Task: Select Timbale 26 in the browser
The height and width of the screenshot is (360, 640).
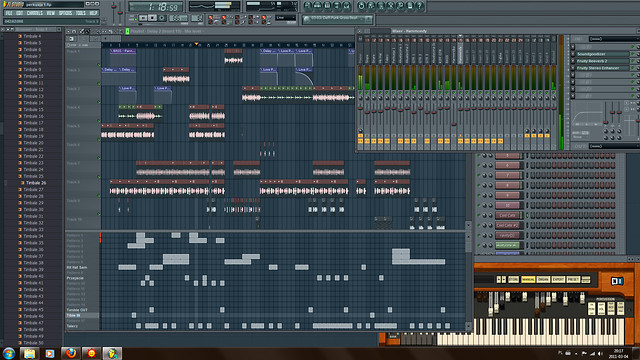Action: point(36,183)
